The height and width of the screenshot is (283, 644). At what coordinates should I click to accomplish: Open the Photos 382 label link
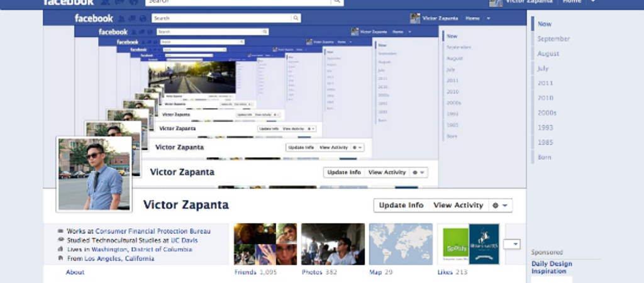(318, 272)
